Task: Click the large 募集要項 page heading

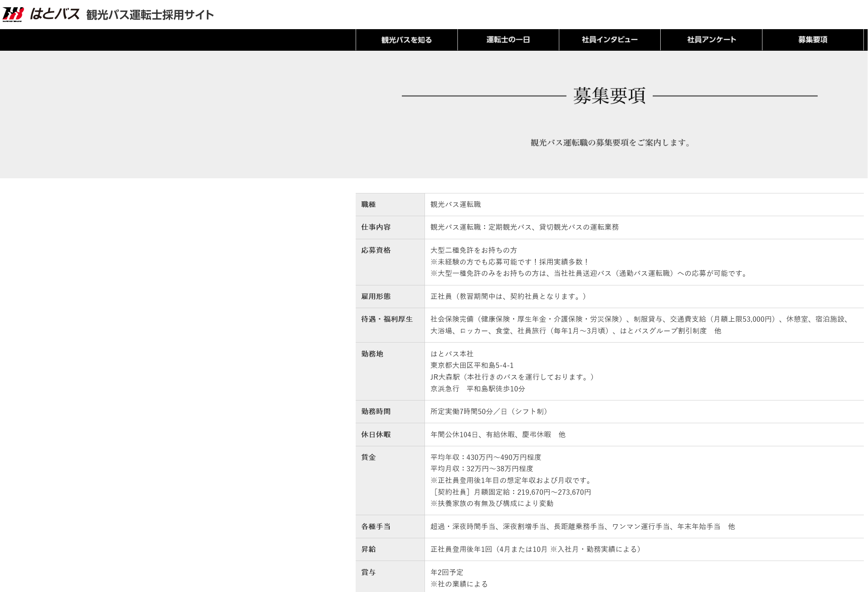Action: [x=609, y=96]
